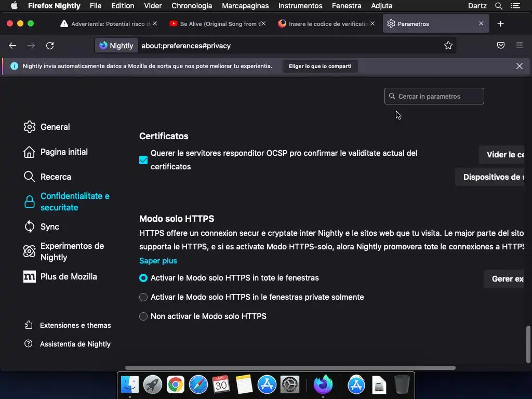Viewport: 532px width, 399px height.
Task: Select Non activar le Modo solo HTTPS
Action: click(x=143, y=316)
